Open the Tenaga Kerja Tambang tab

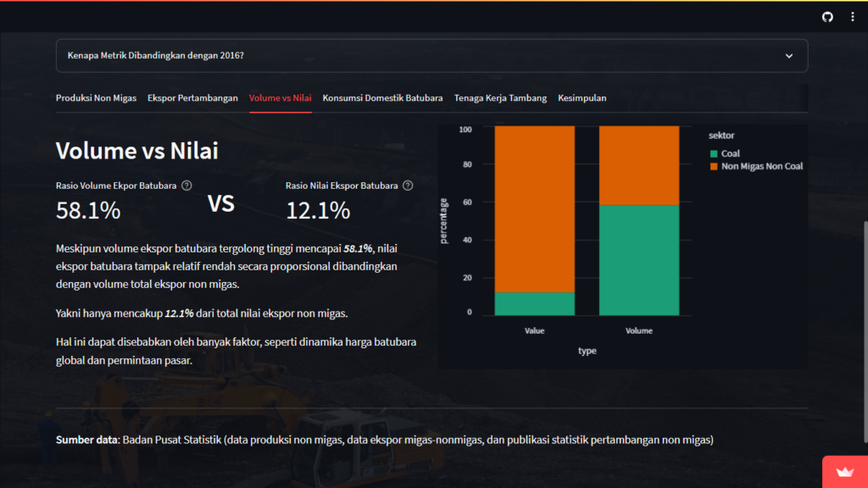(x=500, y=98)
